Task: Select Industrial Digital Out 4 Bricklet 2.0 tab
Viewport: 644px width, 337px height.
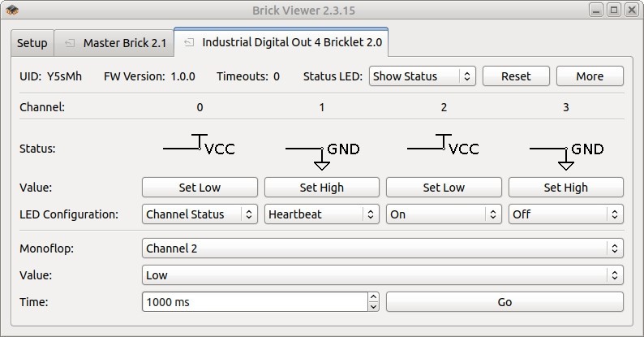Action: [x=281, y=42]
